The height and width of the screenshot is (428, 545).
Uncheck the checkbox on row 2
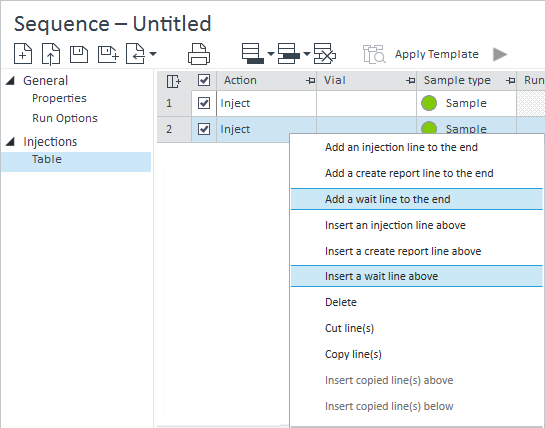coord(204,129)
